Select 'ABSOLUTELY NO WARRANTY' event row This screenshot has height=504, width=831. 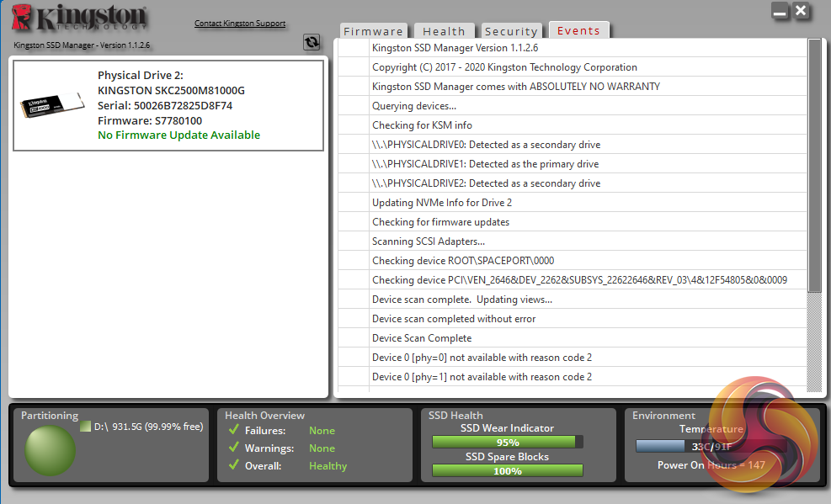tap(573, 87)
